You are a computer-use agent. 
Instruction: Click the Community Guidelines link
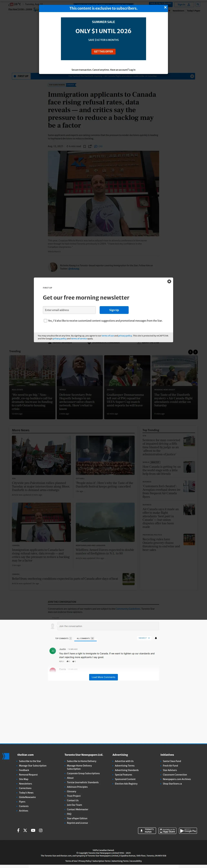click(128, 609)
